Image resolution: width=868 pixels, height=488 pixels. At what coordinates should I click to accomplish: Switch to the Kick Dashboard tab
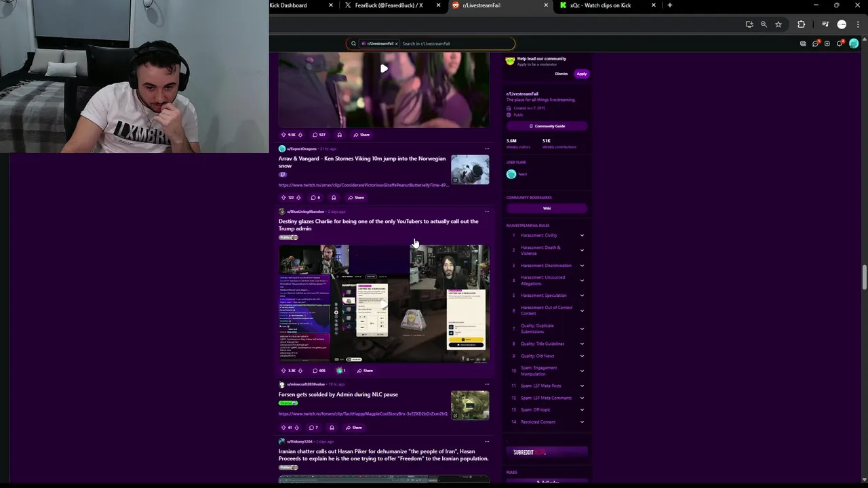pyautogui.click(x=298, y=5)
